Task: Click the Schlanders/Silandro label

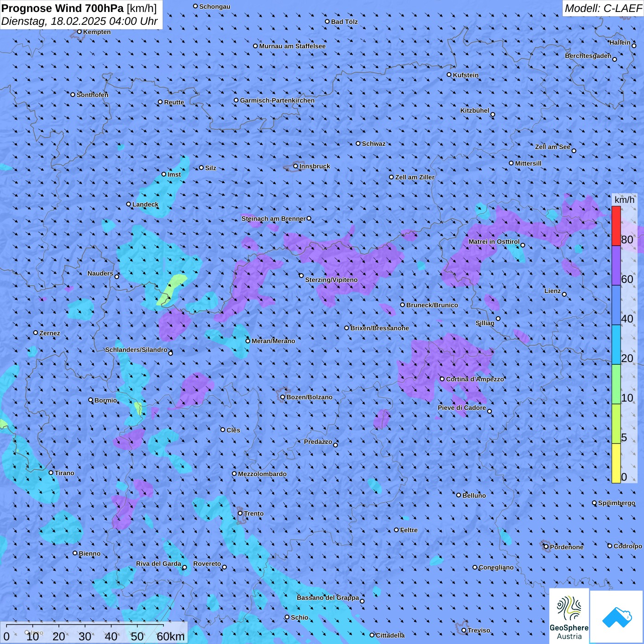Action: click(136, 350)
